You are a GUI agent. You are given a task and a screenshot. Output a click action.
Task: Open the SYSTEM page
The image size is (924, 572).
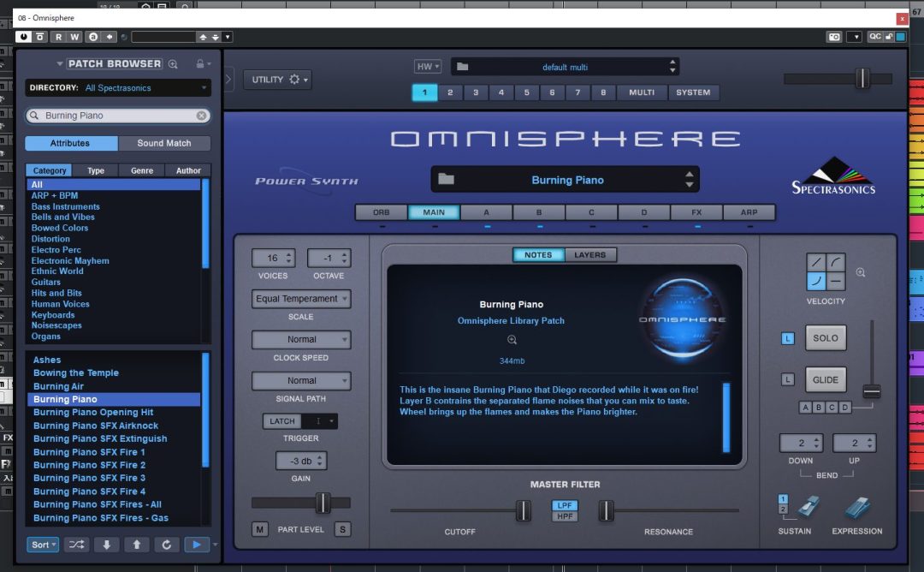click(693, 92)
